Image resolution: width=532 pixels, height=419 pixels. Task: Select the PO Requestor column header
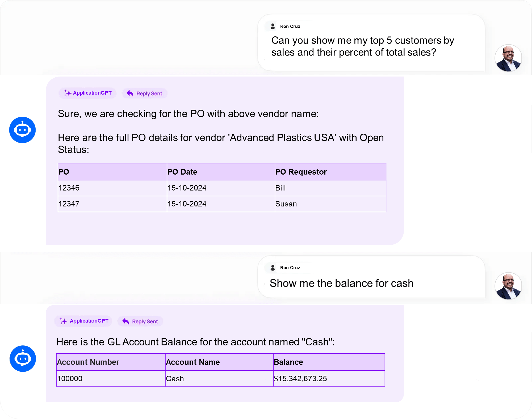[301, 172]
